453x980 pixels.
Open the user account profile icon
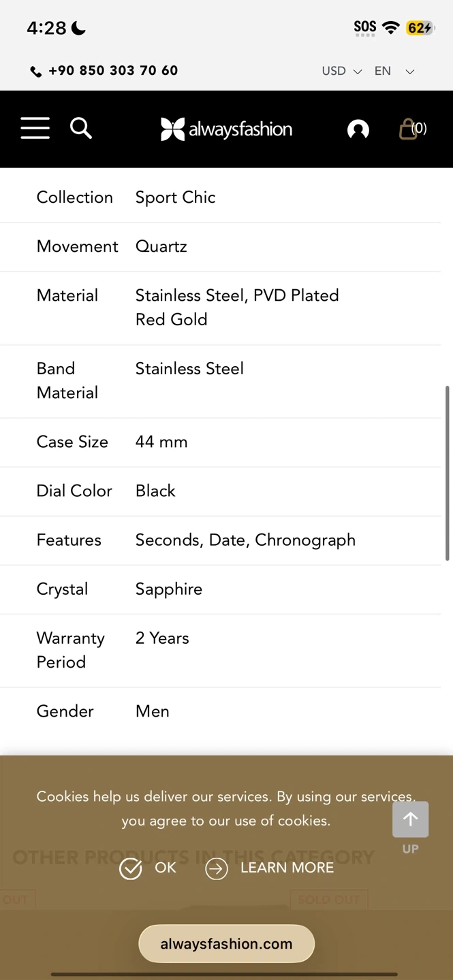[358, 129]
